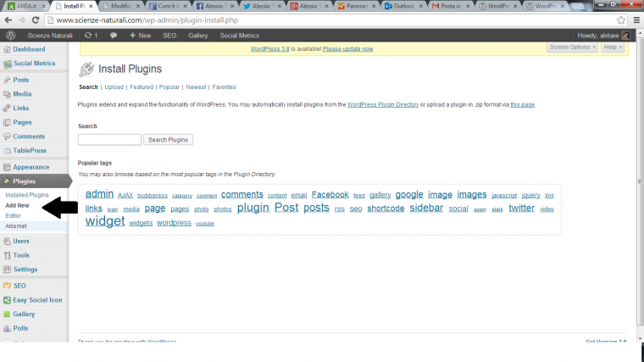This screenshot has width=644, height=362.
Task: Open the Chrome menu icon
Action: [x=636, y=20]
